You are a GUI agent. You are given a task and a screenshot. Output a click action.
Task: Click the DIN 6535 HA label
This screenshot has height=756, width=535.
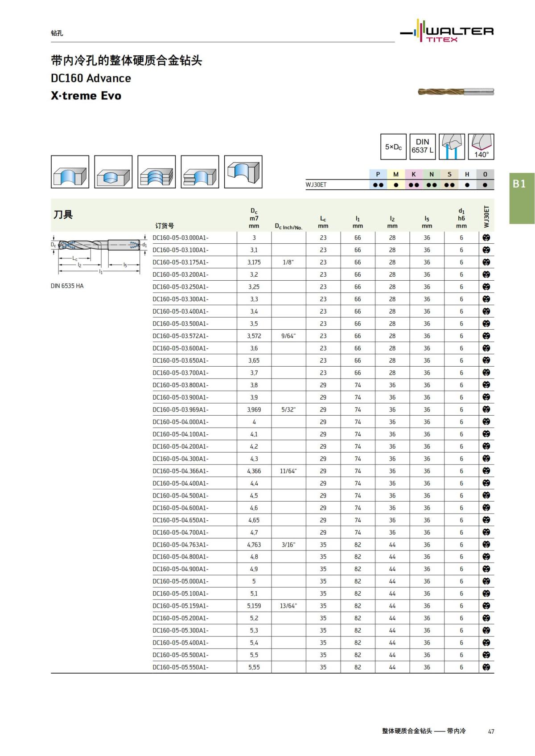pos(67,286)
